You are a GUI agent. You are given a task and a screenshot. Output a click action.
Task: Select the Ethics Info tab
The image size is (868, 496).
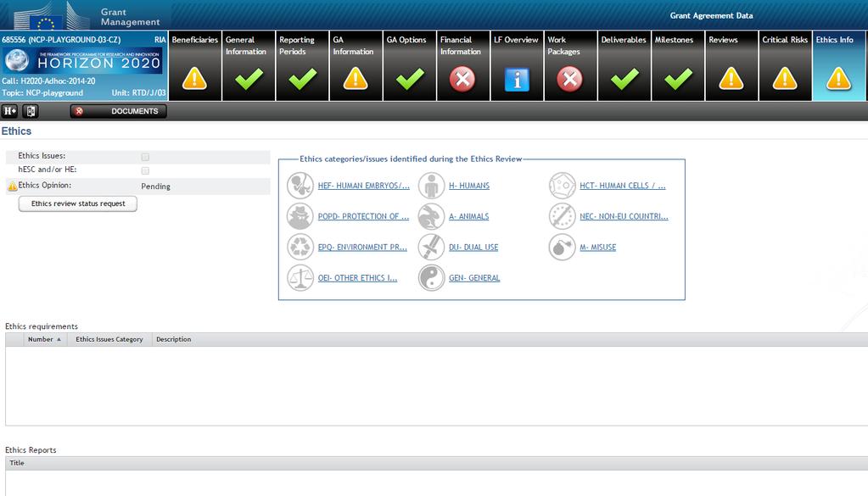coord(838,66)
